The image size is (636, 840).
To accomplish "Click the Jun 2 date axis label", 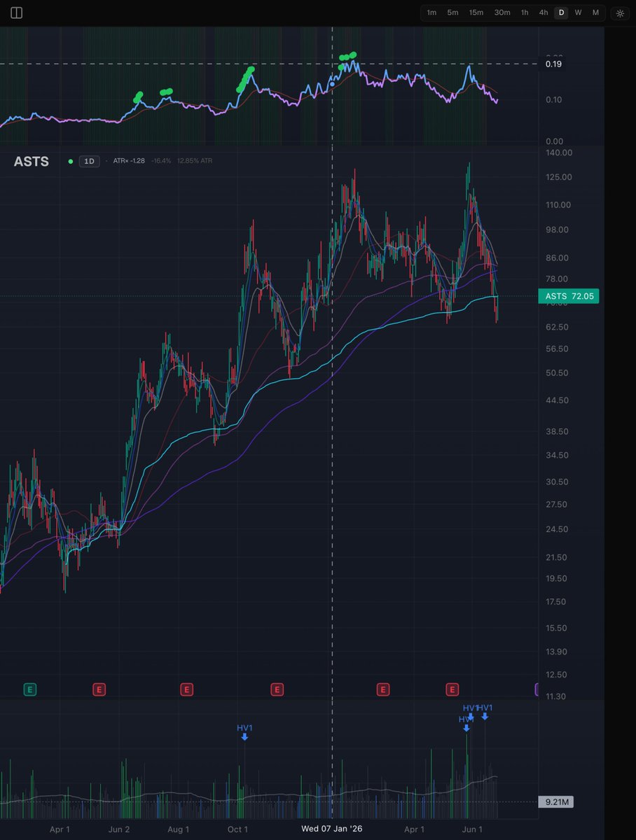I will click(120, 829).
